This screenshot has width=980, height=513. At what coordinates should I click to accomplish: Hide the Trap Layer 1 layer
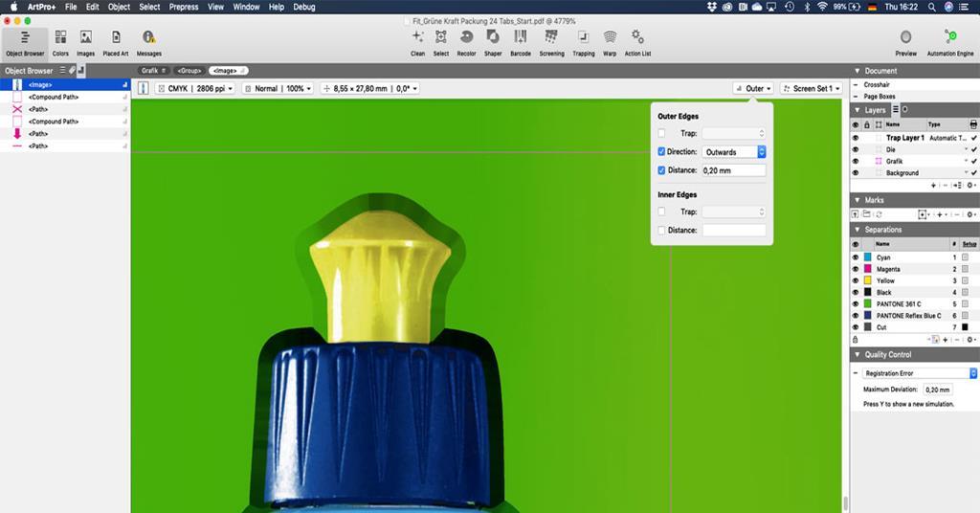pyautogui.click(x=856, y=138)
